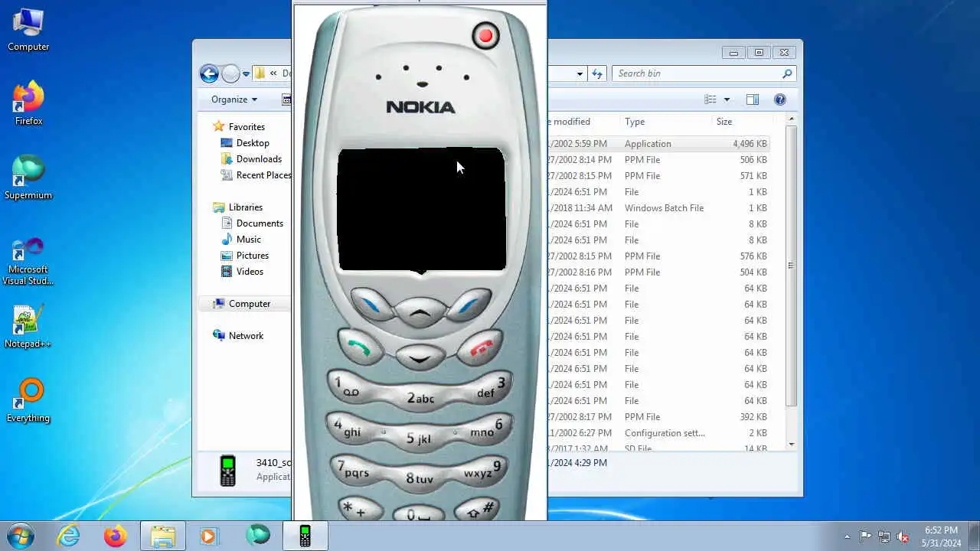Image resolution: width=980 pixels, height=551 pixels.
Task: Open Desktop in Explorer navigation pane
Action: [253, 143]
